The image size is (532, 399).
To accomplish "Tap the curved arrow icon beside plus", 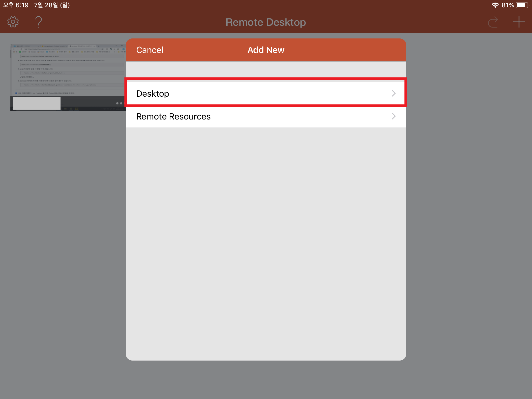I will 493,22.
